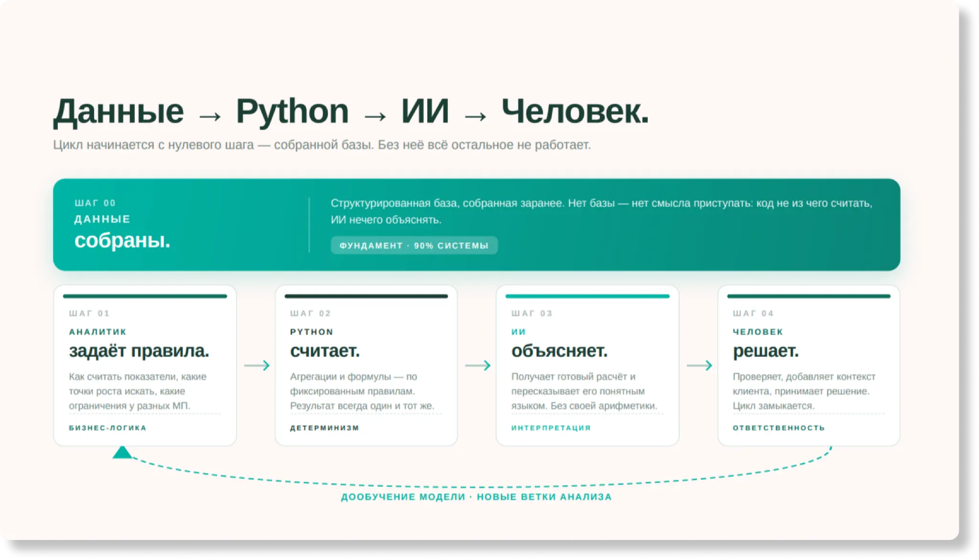Click the "PYTHON" role label in the step card

pyautogui.click(x=312, y=332)
